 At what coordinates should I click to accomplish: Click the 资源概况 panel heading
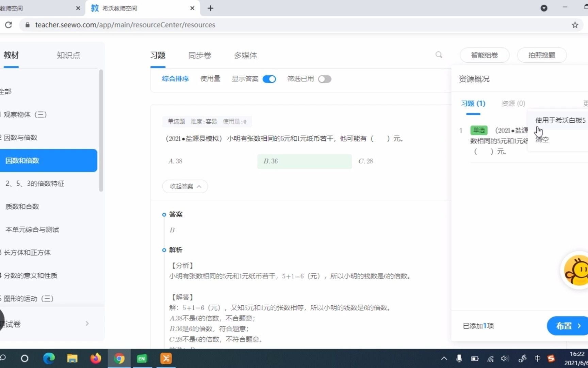click(x=474, y=79)
